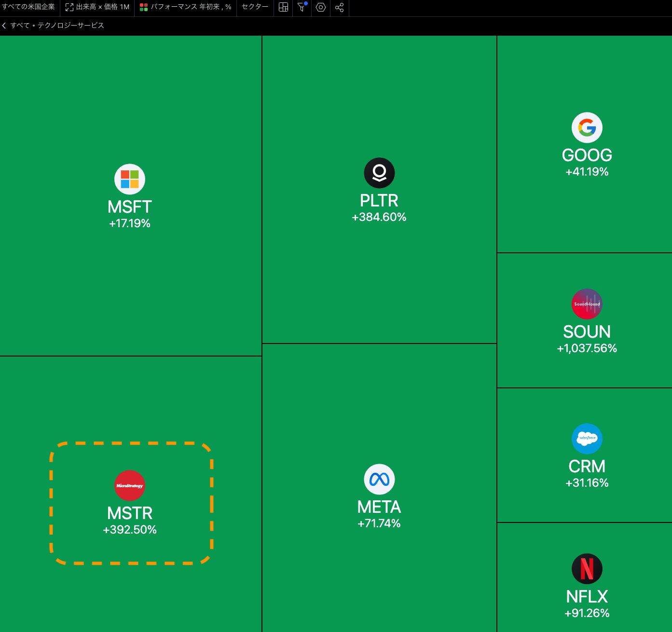Viewport: 672px width, 632px height.
Task: Open the パフォーマンス 年初来 color-by selector
Action: [186, 7]
